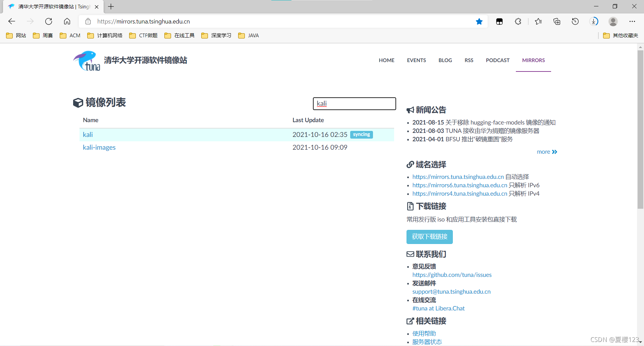
Task: Click the mirror search box containing kali
Action: pyautogui.click(x=354, y=104)
